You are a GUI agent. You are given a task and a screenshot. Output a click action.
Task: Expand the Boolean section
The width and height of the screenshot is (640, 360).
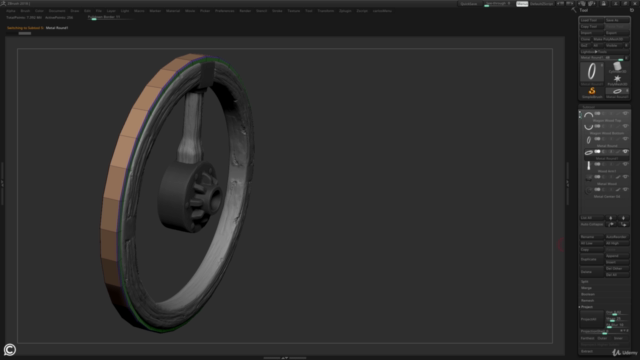pos(588,294)
